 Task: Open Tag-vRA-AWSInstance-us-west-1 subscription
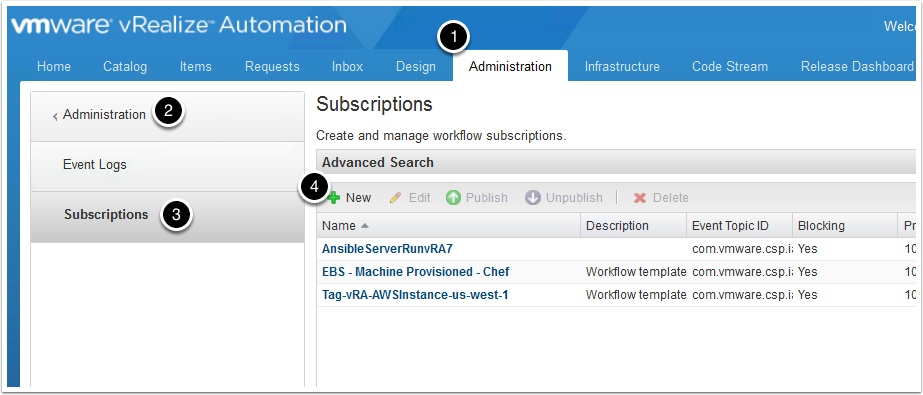click(415, 295)
